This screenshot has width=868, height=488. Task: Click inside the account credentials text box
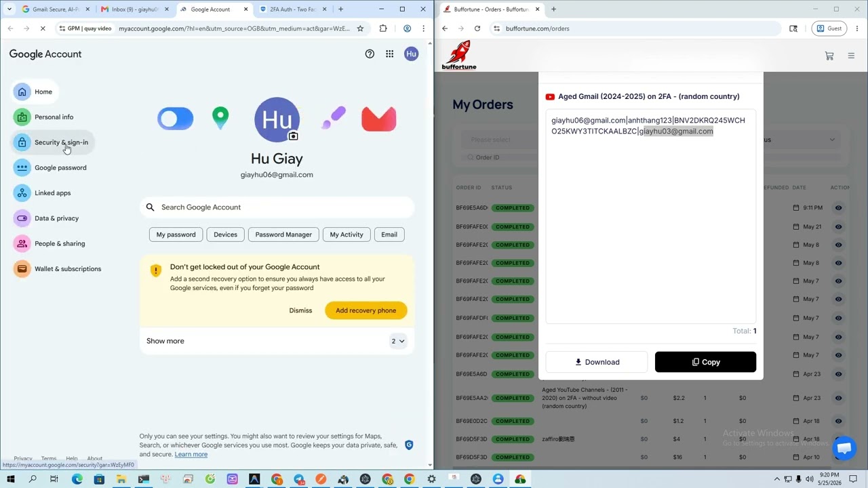pos(651,217)
